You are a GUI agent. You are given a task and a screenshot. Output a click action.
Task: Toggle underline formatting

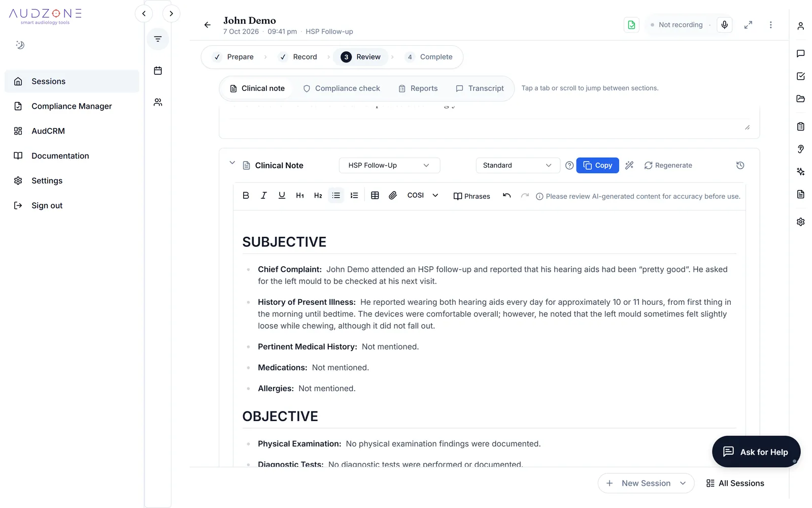pos(282,196)
